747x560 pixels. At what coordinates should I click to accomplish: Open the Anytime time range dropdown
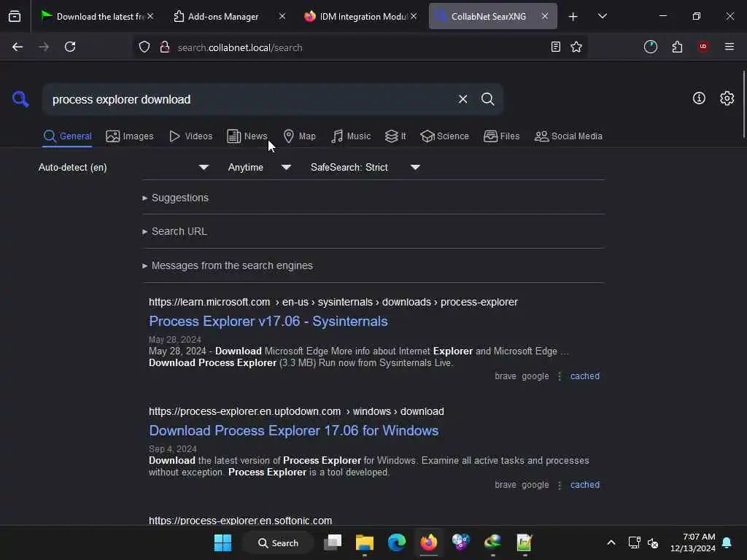click(x=259, y=167)
